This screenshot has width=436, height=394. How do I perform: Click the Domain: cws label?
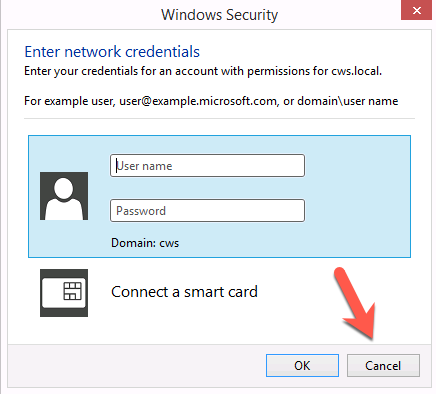click(145, 243)
